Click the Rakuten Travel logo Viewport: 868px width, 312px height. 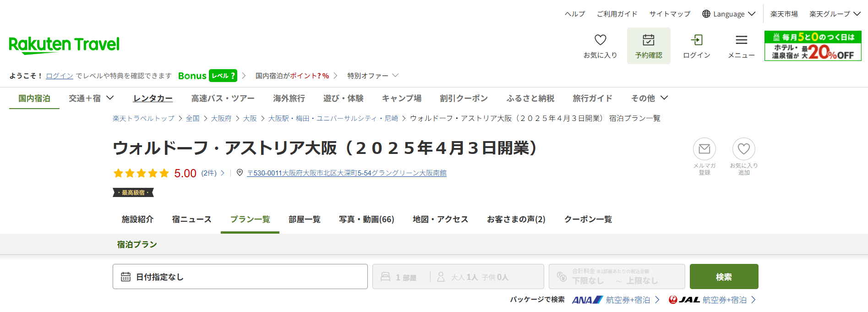[x=64, y=45]
